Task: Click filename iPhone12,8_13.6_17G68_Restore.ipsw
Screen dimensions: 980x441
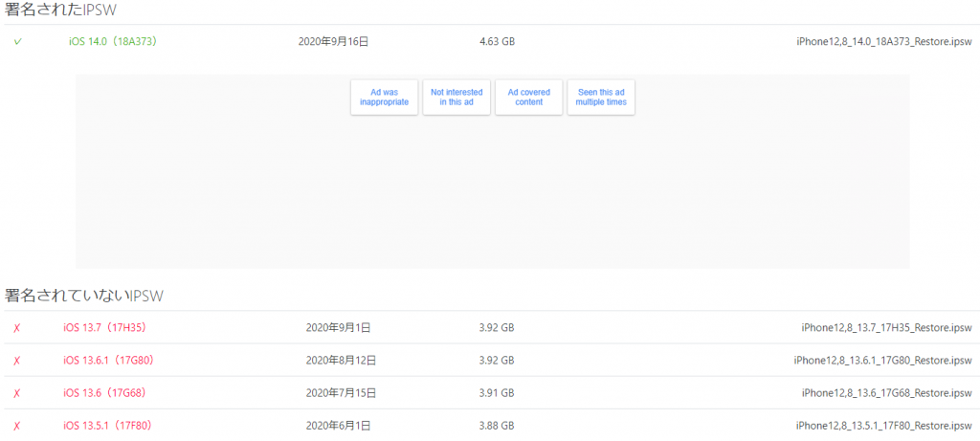Action: click(886, 393)
